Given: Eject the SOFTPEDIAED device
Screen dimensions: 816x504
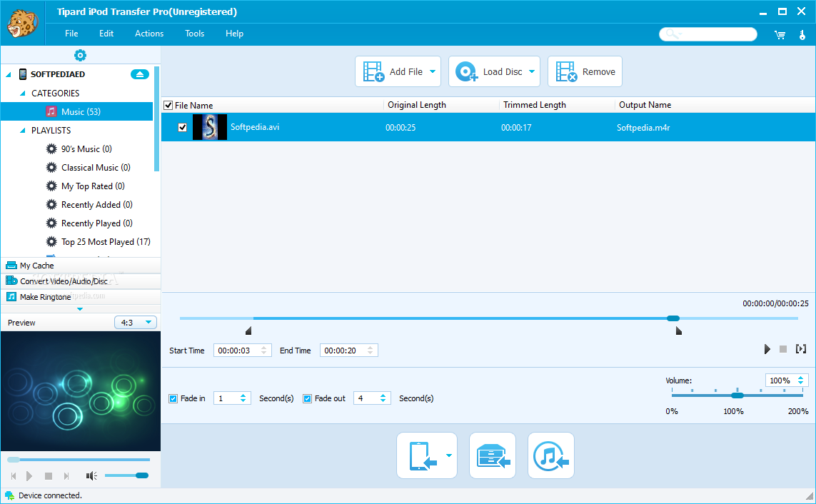Looking at the screenshot, I should click(x=139, y=74).
